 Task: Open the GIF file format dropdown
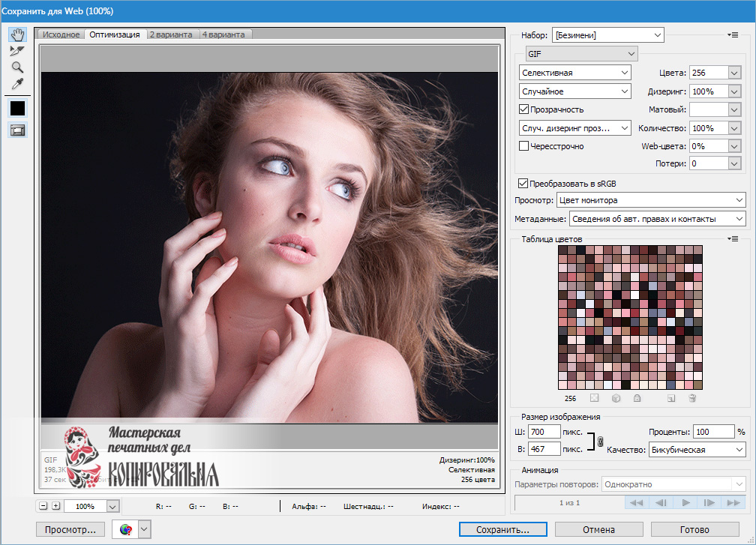[581, 53]
